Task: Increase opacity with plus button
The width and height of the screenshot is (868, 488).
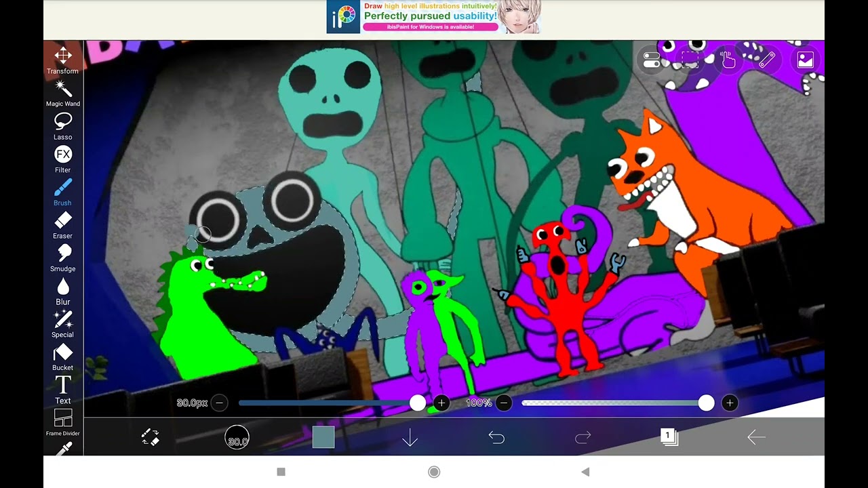Action: coord(730,403)
